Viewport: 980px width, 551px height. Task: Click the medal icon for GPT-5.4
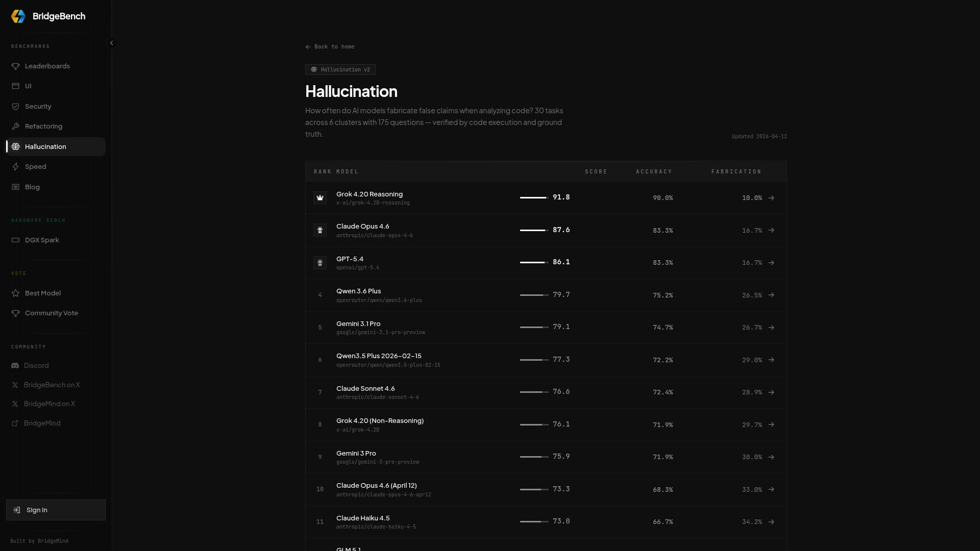coord(320,263)
